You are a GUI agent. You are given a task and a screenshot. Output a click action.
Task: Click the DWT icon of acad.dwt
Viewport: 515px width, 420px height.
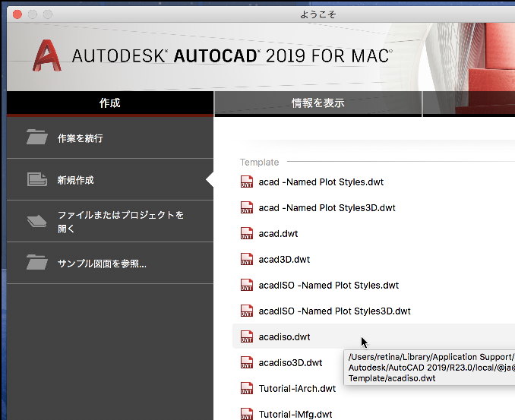pyautogui.click(x=247, y=233)
